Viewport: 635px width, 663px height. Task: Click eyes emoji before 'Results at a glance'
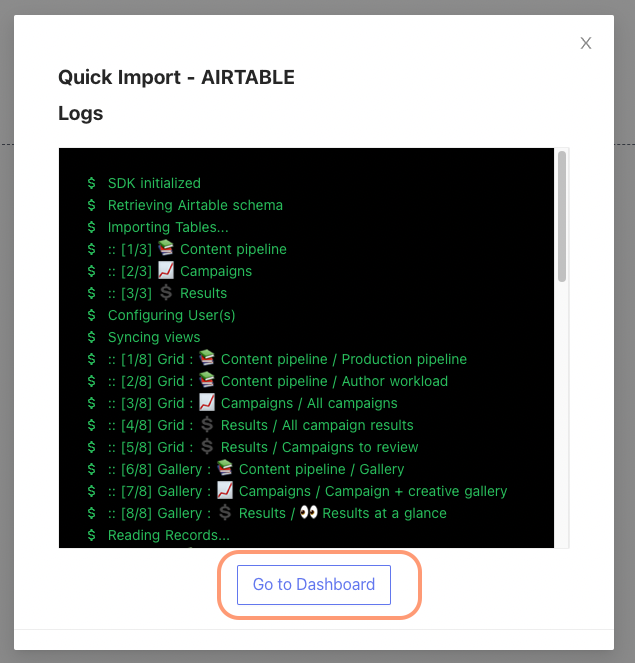pyautogui.click(x=309, y=512)
